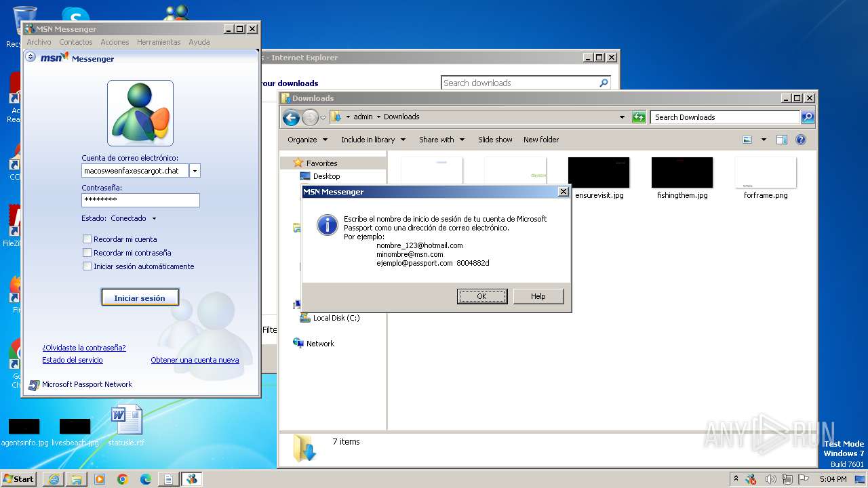Click New folder in Downloads toolbar
This screenshot has height=488, width=868.
541,140
